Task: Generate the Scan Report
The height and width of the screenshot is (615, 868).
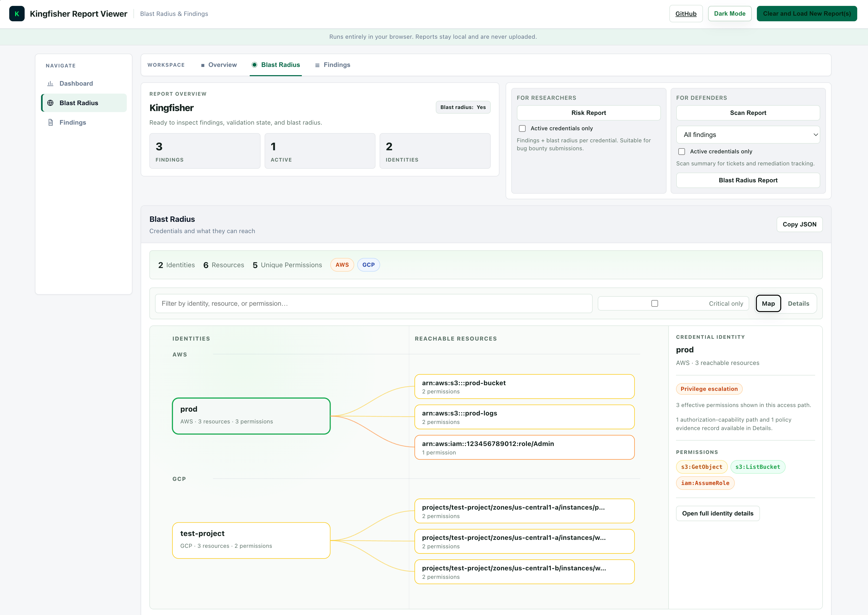Action: click(x=748, y=113)
